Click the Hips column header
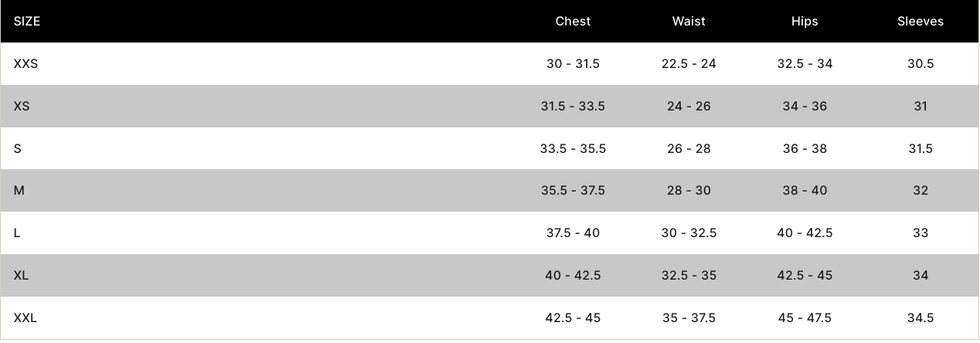 [x=805, y=22]
